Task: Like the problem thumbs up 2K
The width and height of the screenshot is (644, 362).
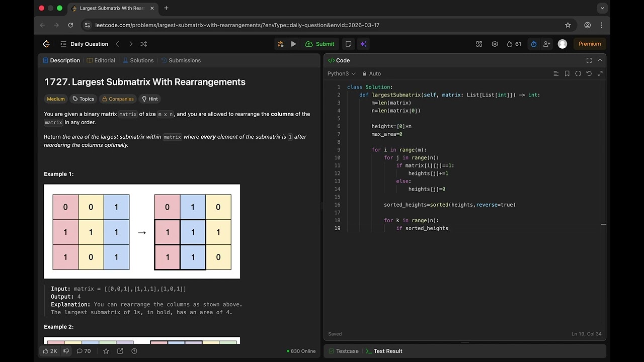Action: [50, 351]
